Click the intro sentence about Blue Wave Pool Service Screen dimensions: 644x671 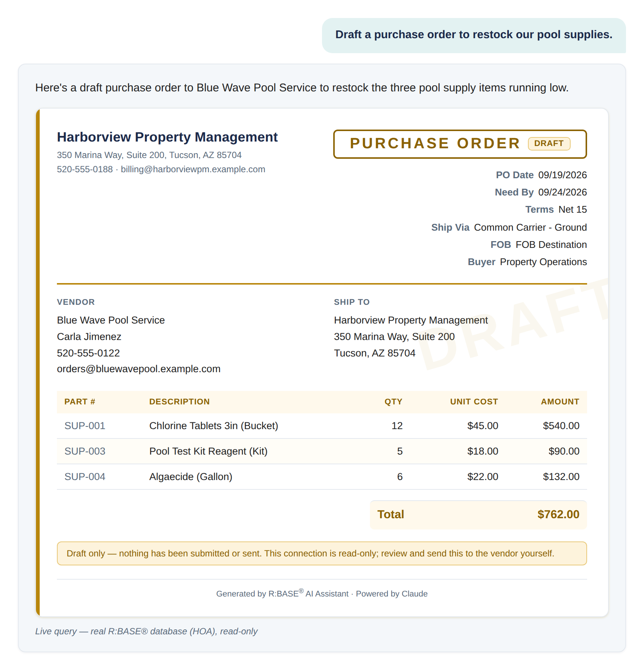pyautogui.click(x=302, y=88)
